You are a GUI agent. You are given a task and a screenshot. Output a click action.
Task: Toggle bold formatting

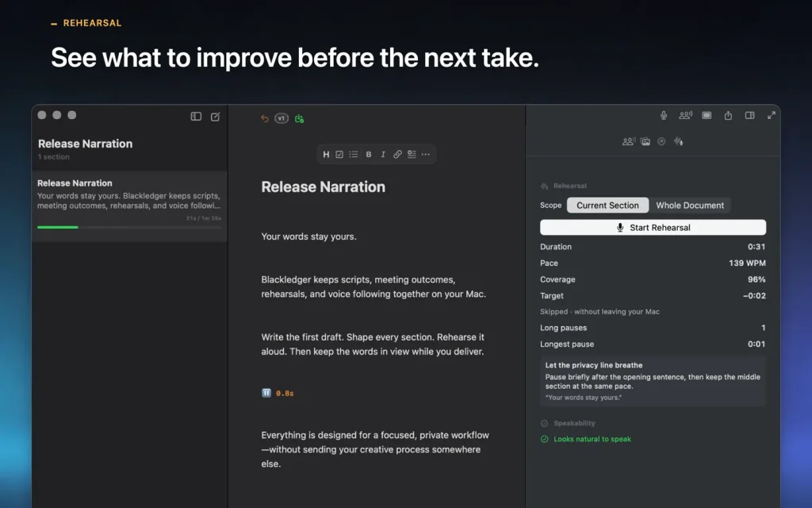369,155
